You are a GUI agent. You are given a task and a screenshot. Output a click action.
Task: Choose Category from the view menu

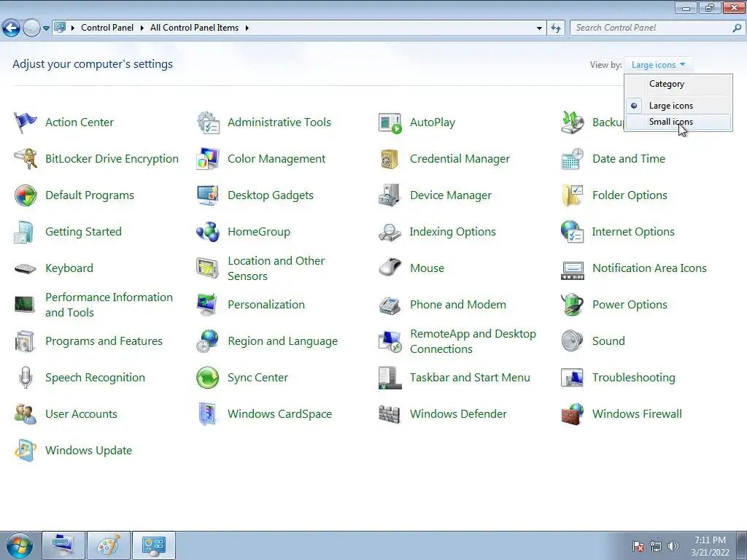coord(678,85)
